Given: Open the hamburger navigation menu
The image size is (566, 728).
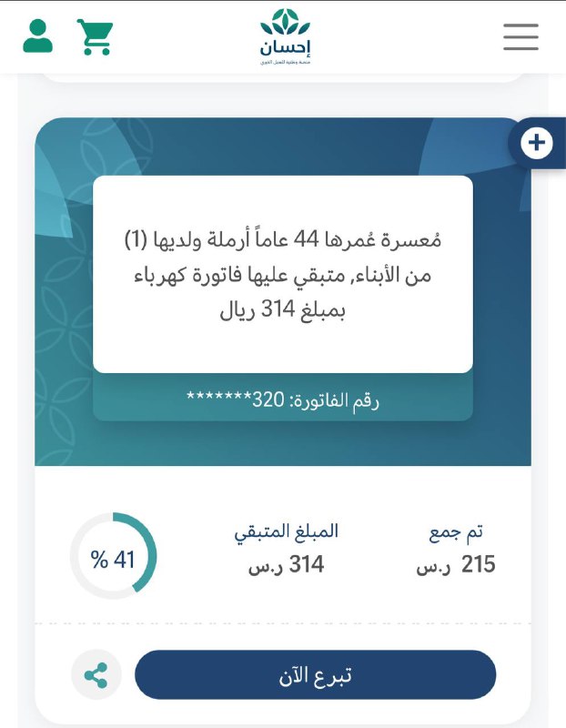Looking at the screenshot, I should 521,36.
